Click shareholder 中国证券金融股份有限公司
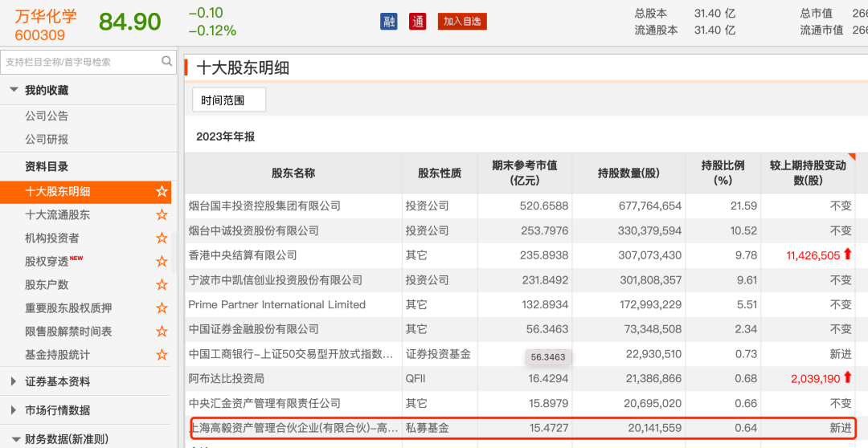 click(x=253, y=329)
